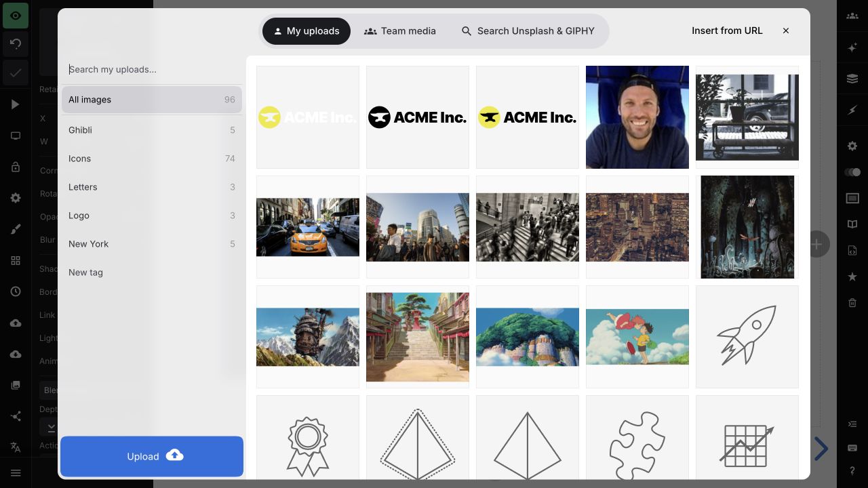Viewport: 868px width, 488px height.
Task: Focus the Search my uploads field
Action: (152, 69)
